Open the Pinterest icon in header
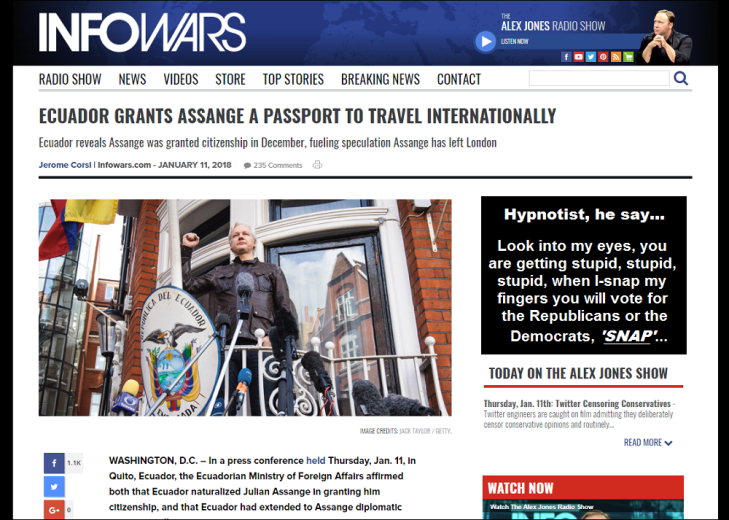 tap(603, 57)
